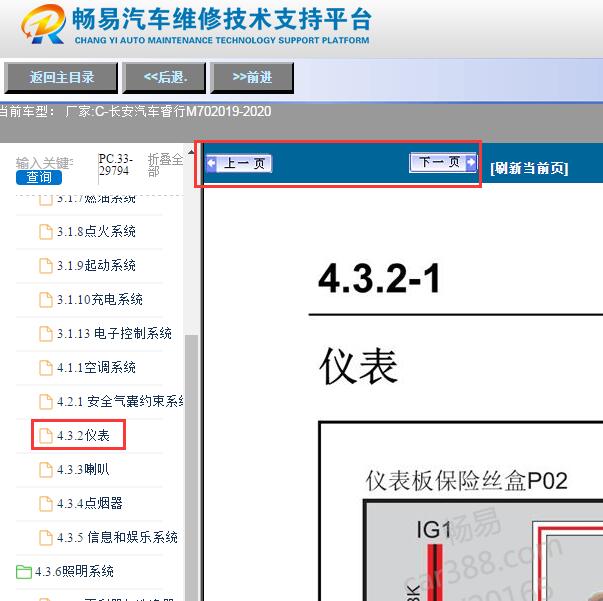The image size is (603, 601).
Task: Click the 4.3.2-1 page heading
Action: (379, 278)
